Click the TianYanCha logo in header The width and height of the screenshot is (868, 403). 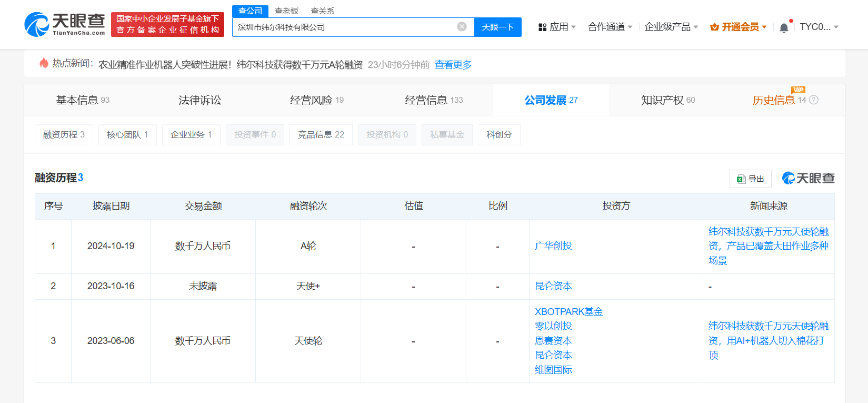click(65, 24)
